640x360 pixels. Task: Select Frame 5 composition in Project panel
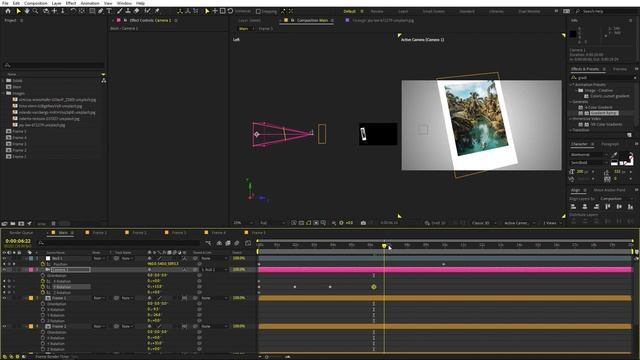(x=19, y=131)
